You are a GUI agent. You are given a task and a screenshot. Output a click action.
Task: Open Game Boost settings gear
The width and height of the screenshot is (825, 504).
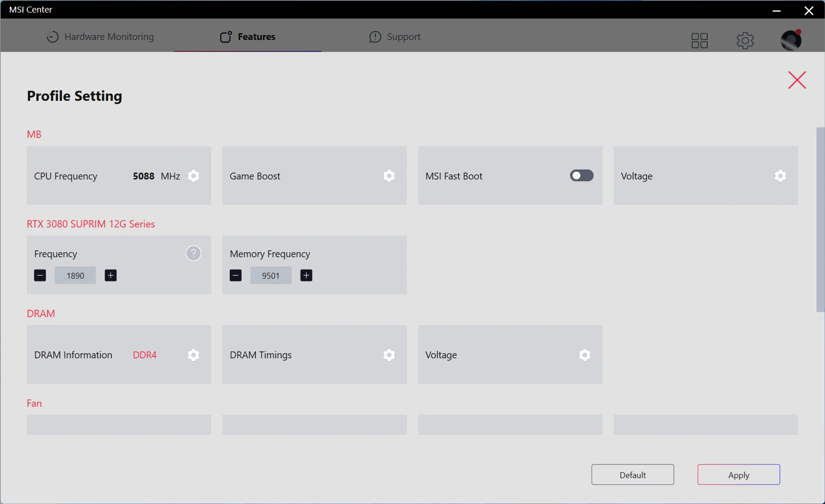tap(389, 176)
